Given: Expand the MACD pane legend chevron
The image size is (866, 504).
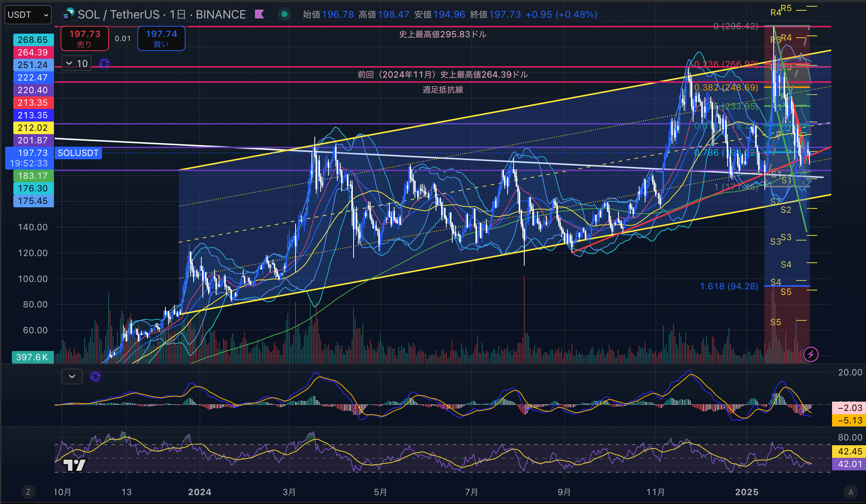Looking at the screenshot, I should point(72,377).
